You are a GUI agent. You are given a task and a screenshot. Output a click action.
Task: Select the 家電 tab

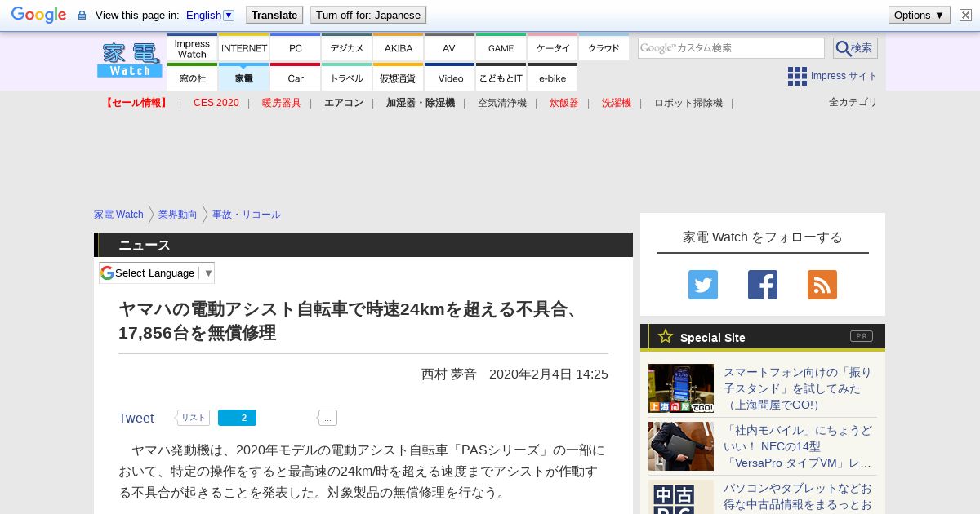[244, 78]
